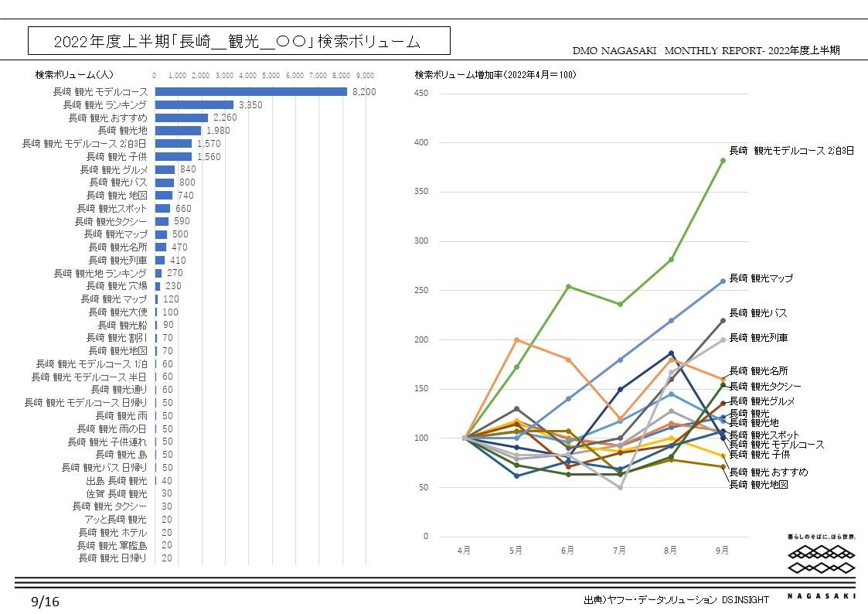Click the '4月' month axis label
868x614 pixels.
click(x=464, y=551)
